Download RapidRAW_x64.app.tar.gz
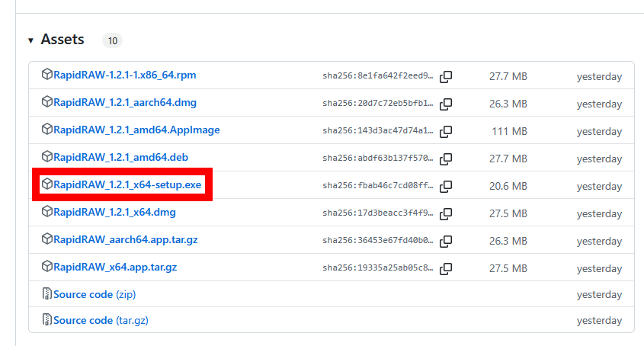 pos(115,268)
